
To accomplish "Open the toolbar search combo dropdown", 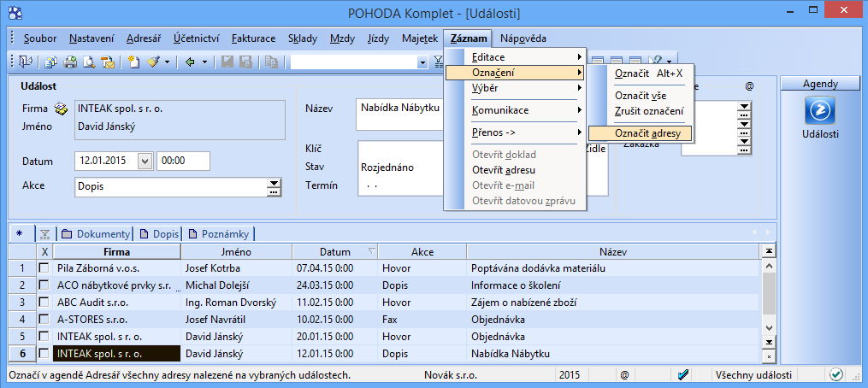I will click(x=423, y=62).
